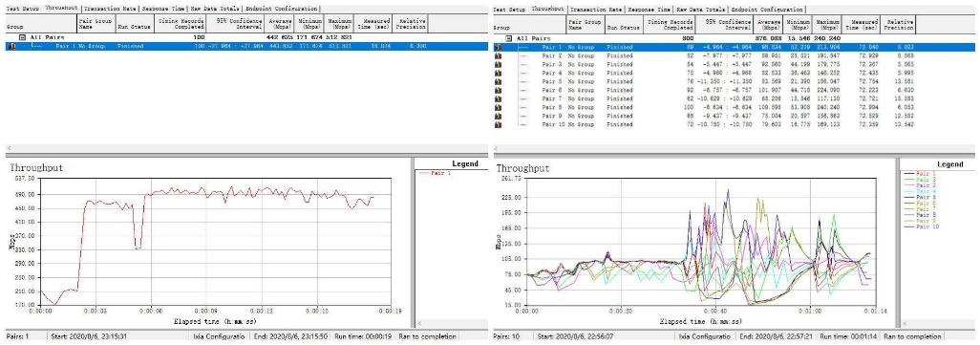Click 'Pairs: 1' status bar entry
The image size is (980, 345).
pos(16,336)
